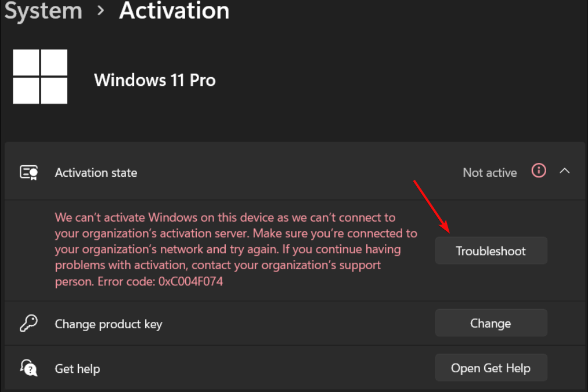Click the Windows logo icon
This screenshot has height=392, width=588.
pos(40,77)
